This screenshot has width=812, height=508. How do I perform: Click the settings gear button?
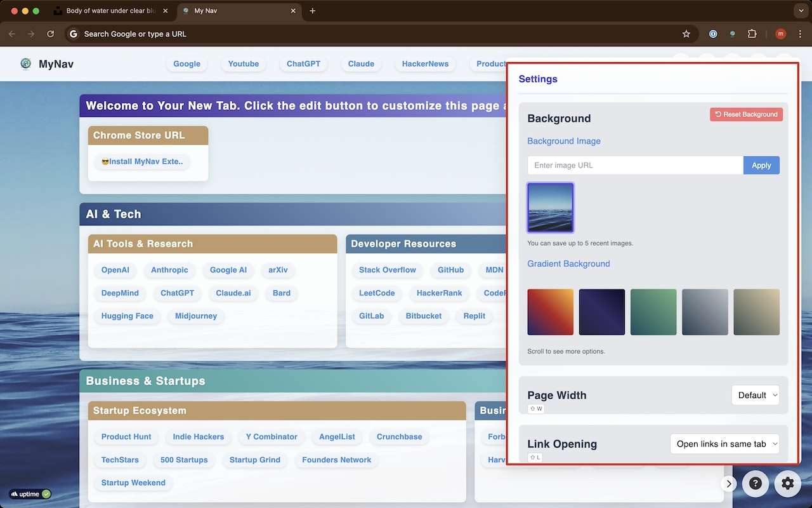[x=788, y=483]
